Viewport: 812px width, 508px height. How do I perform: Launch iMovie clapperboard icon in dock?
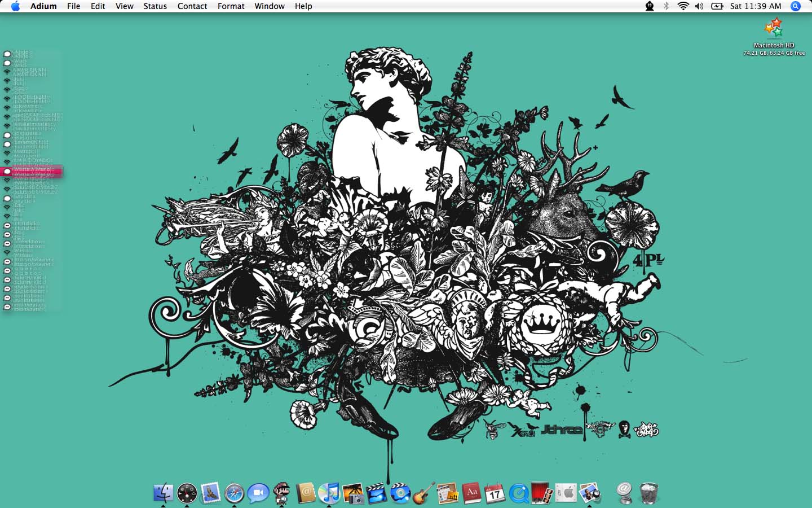(377, 493)
